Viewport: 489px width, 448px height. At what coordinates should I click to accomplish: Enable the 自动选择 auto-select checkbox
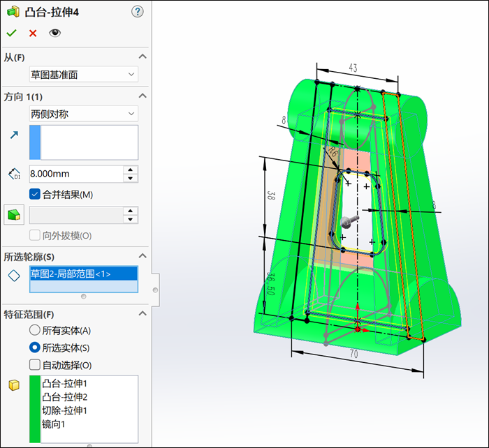(x=35, y=364)
